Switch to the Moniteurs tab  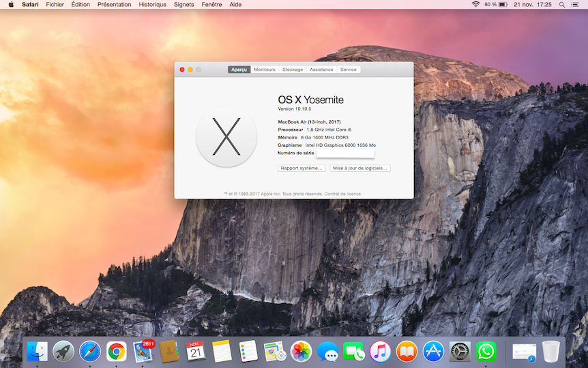tap(265, 70)
